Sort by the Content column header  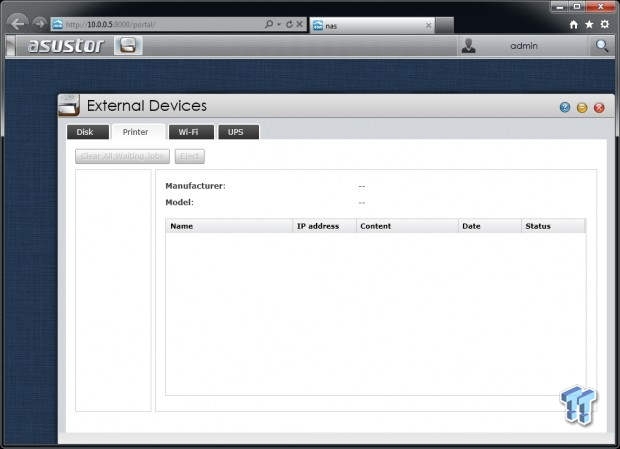pos(407,226)
